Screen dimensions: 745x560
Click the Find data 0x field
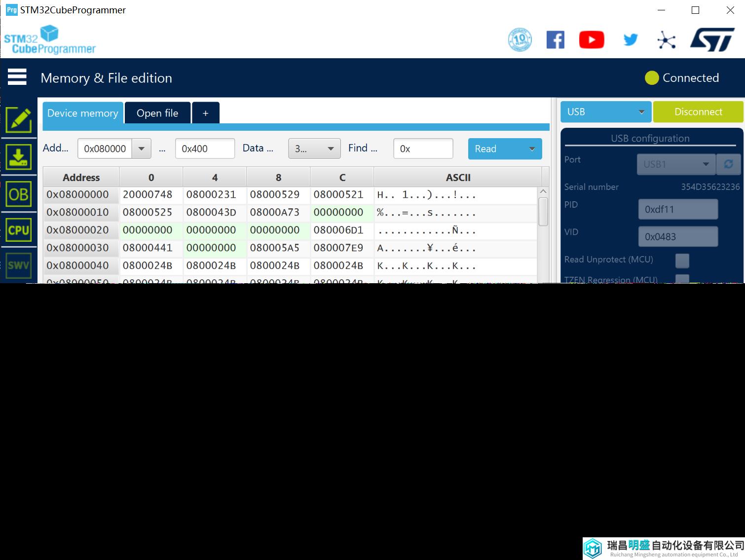tap(423, 149)
